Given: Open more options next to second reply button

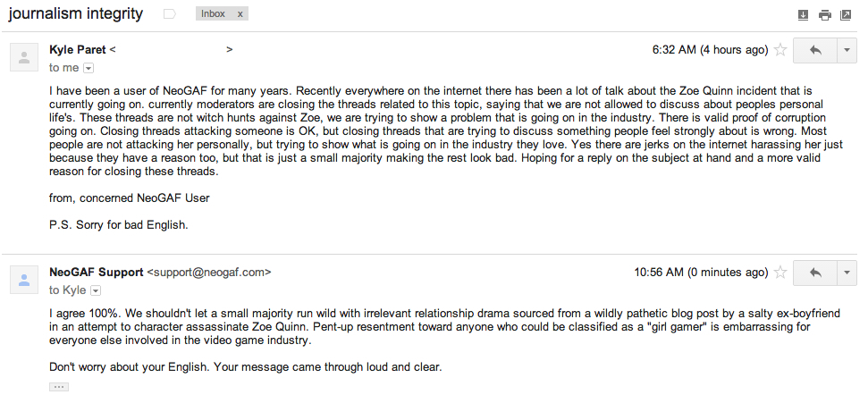Looking at the screenshot, I should [x=847, y=272].
